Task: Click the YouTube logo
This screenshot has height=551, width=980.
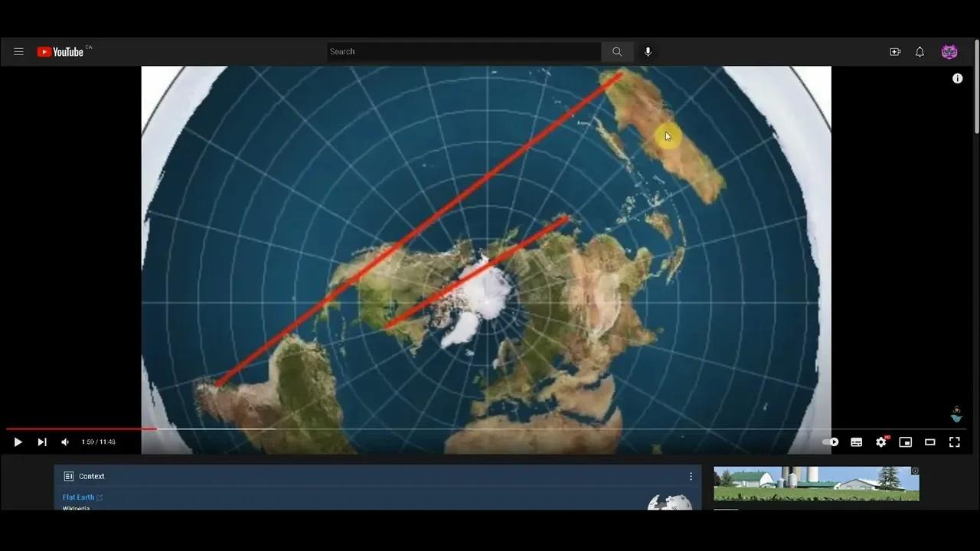Action: tap(61, 51)
